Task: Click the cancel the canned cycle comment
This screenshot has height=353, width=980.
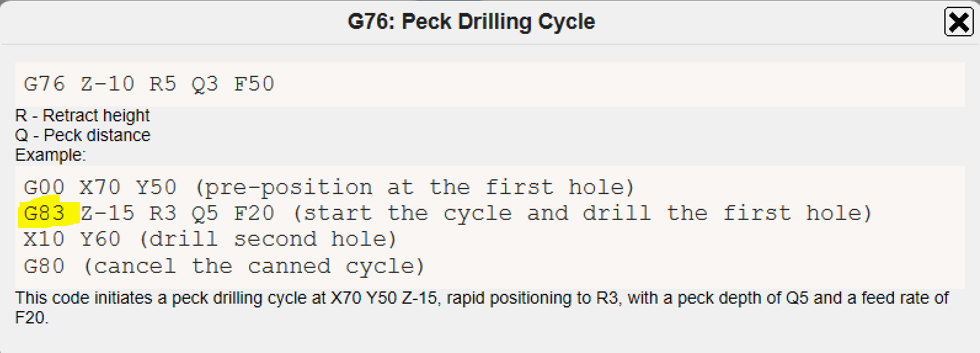Action: (x=254, y=266)
